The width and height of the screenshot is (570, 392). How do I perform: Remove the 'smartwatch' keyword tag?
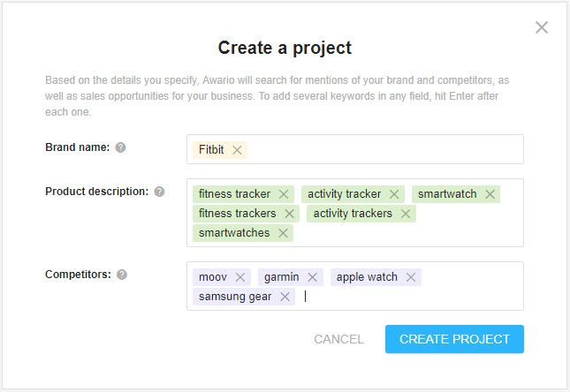[x=490, y=194]
